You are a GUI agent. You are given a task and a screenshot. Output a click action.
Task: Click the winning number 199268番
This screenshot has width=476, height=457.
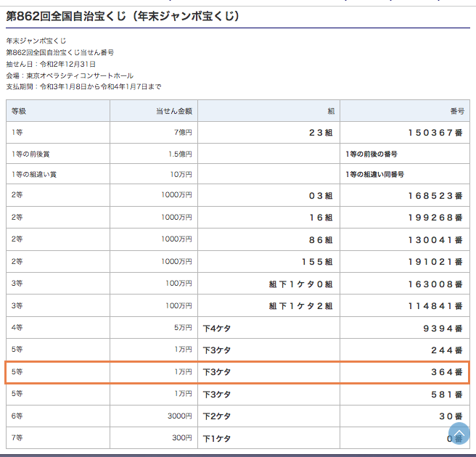tap(435, 218)
